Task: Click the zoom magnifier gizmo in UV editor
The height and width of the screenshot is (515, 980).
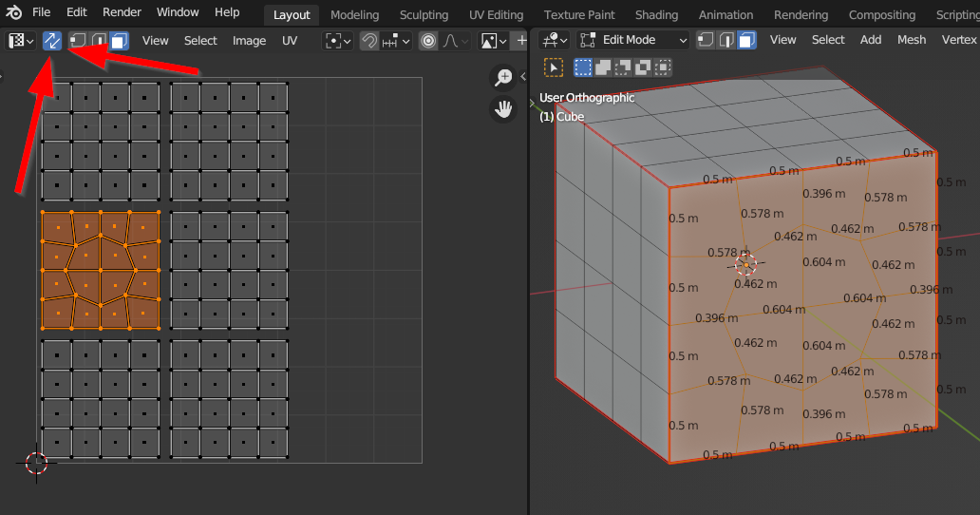Action: pos(502,78)
